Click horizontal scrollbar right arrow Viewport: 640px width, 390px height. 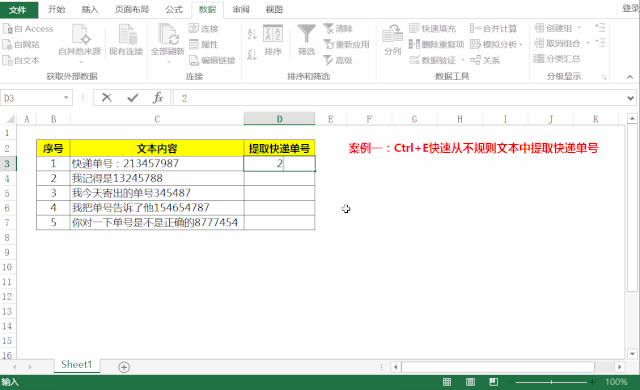620,367
